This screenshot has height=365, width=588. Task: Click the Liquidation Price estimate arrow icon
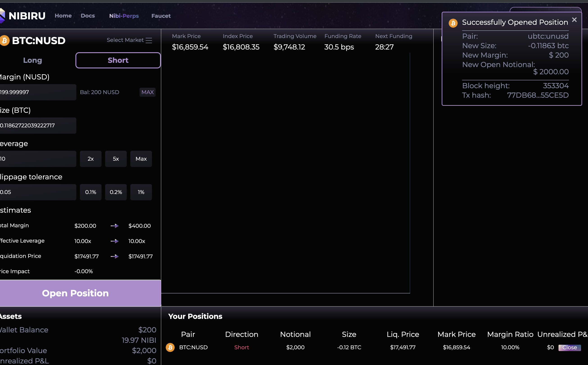pyautogui.click(x=114, y=256)
